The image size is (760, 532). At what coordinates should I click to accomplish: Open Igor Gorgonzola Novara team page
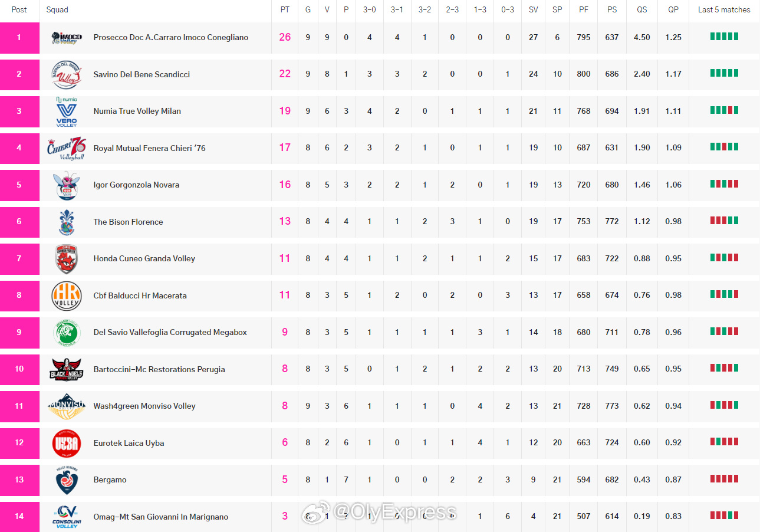(x=136, y=185)
